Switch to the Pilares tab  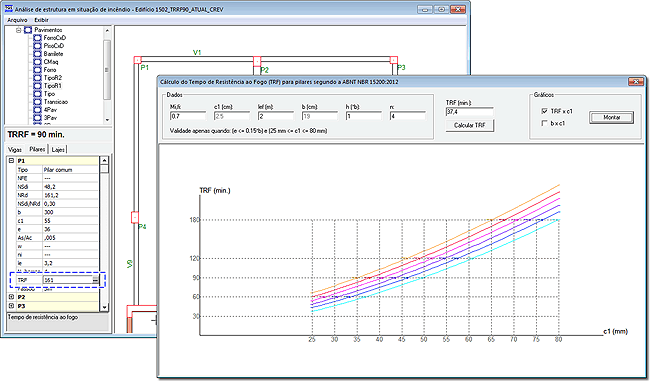pyautogui.click(x=37, y=149)
